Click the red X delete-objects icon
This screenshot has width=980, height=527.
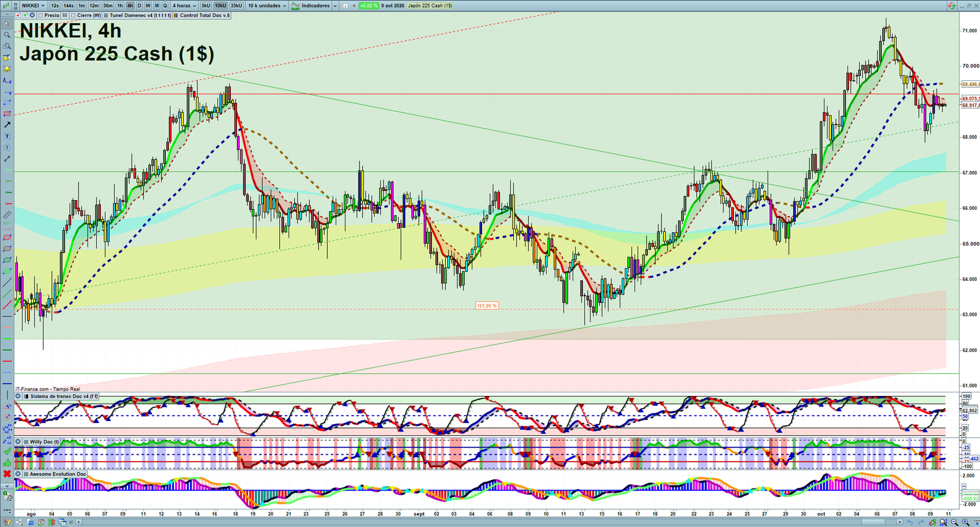click(x=7, y=474)
